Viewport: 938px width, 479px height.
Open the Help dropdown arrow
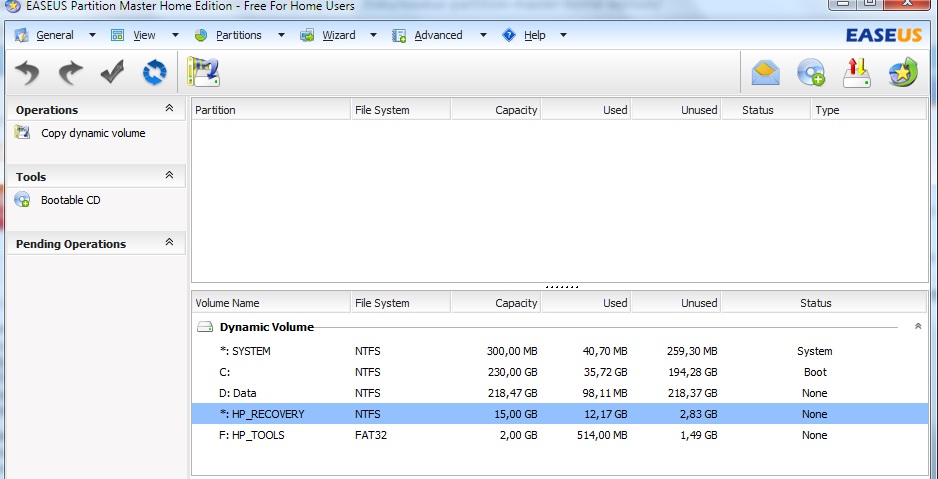point(563,35)
